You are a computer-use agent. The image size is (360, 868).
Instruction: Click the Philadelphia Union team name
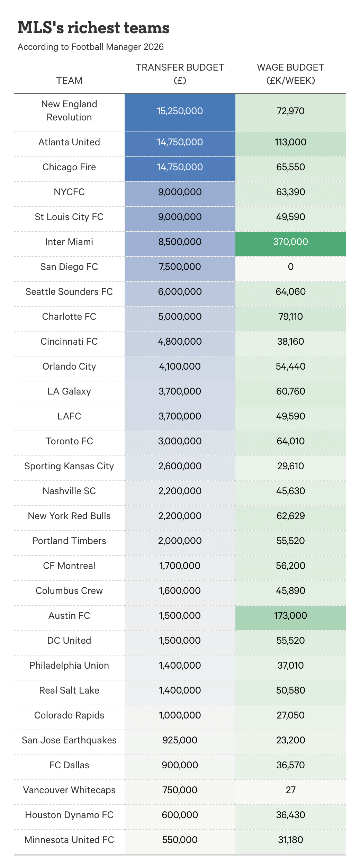[69, 665]
